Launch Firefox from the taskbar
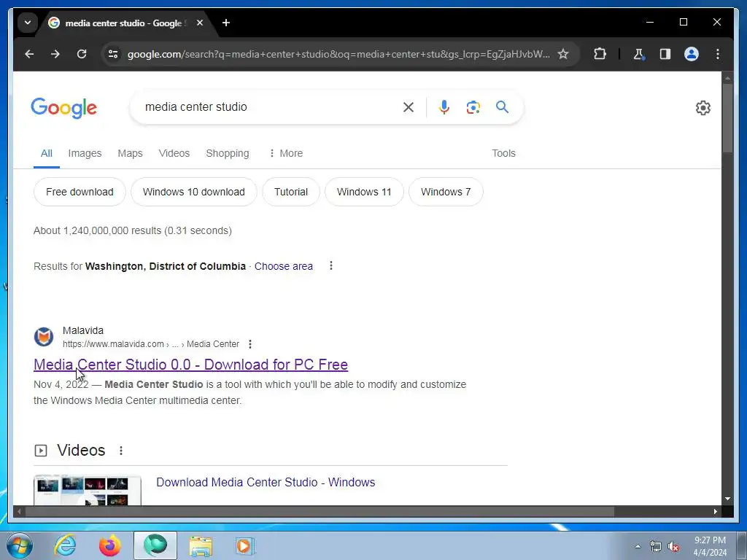Viewport: 747px width, 560px height. pyautogui.click(x=109, y=545)
